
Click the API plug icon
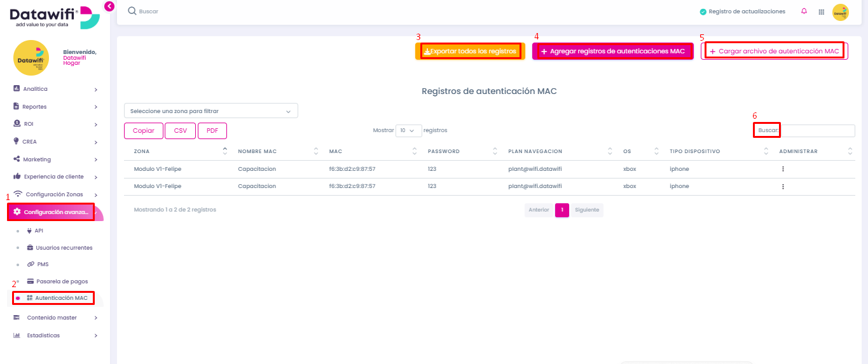(30, 231)
